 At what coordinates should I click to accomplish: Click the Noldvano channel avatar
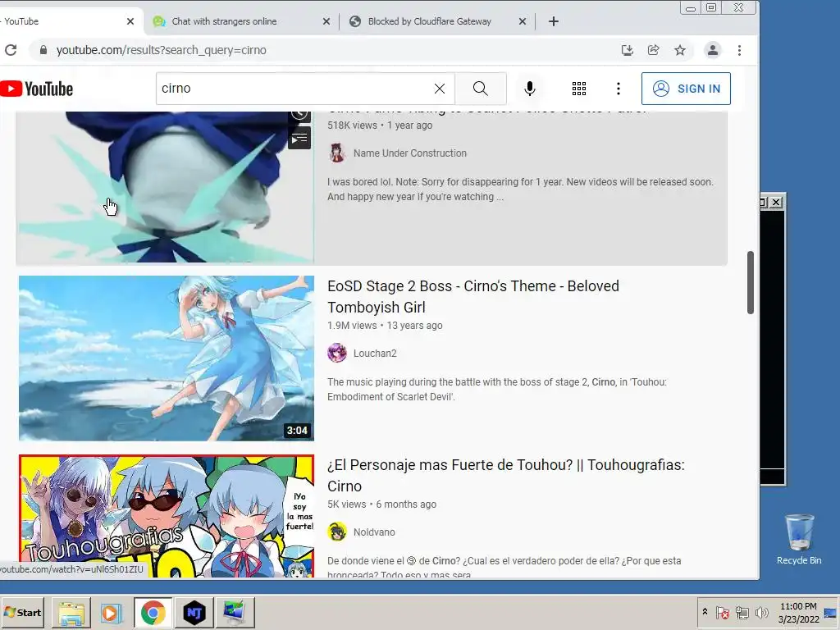337,532
